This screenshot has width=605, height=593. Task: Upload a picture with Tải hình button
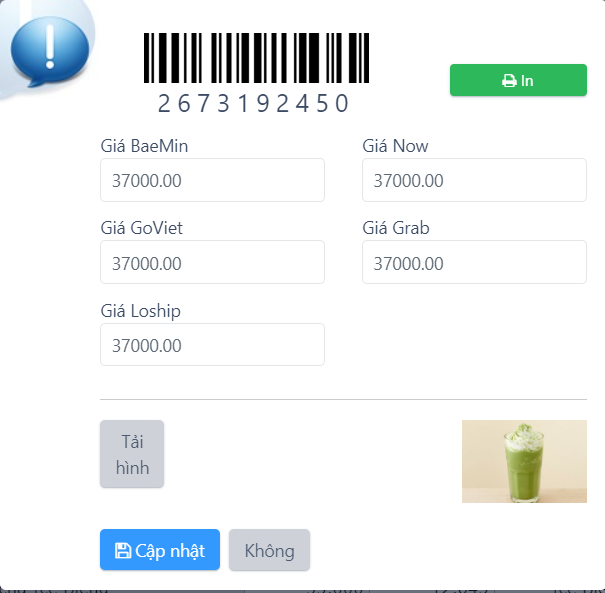coord(132,454)
